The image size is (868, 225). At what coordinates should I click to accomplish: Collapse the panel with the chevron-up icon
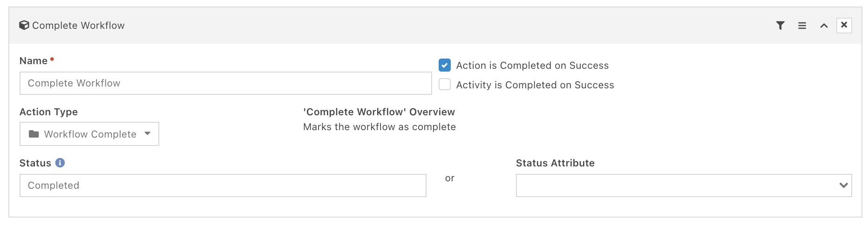pos(824,26)
